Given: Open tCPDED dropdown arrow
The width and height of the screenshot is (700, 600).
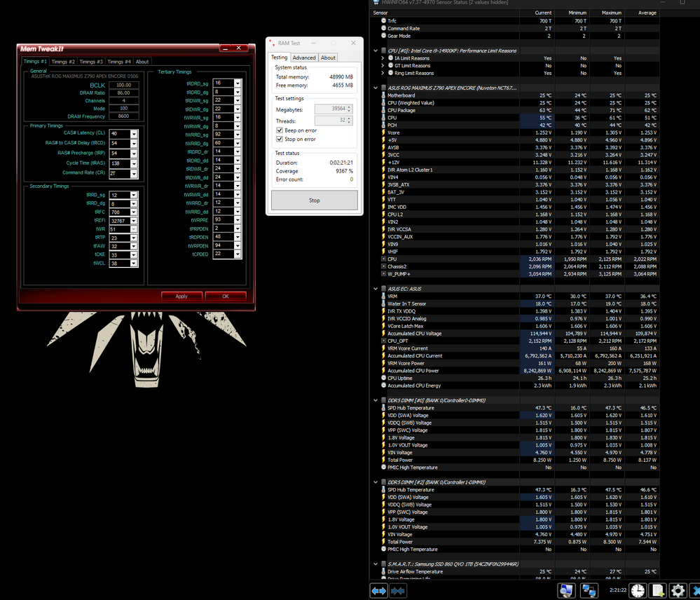Looking at the screenshot, I should click(x=238, y=254).
